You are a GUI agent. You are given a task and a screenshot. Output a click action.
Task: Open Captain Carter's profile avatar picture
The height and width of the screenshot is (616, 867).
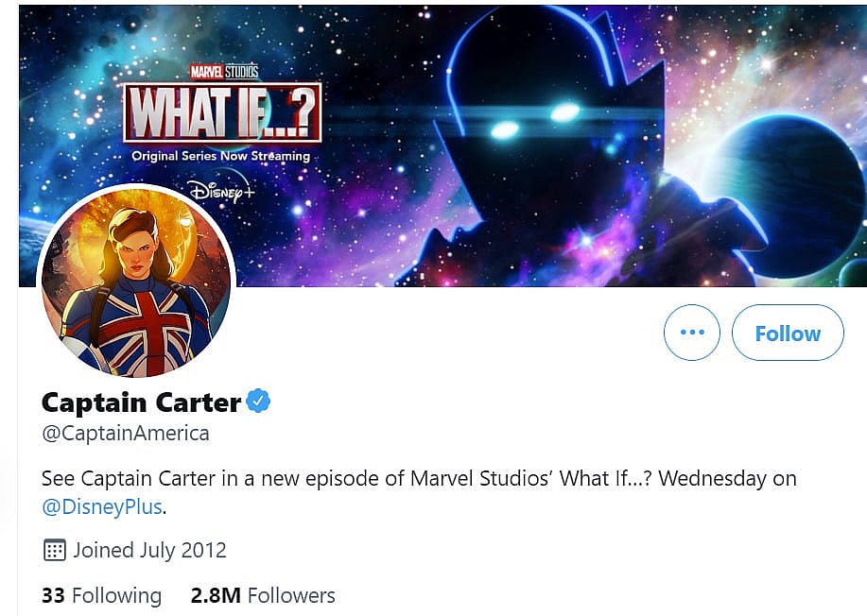133,282
